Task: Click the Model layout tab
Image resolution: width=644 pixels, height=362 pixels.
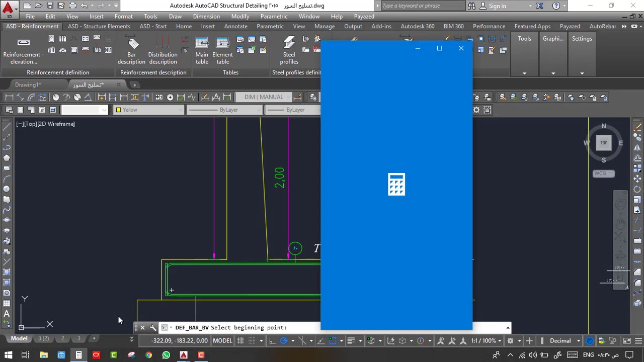Action: pyautogui.click(x=19, y=339)
